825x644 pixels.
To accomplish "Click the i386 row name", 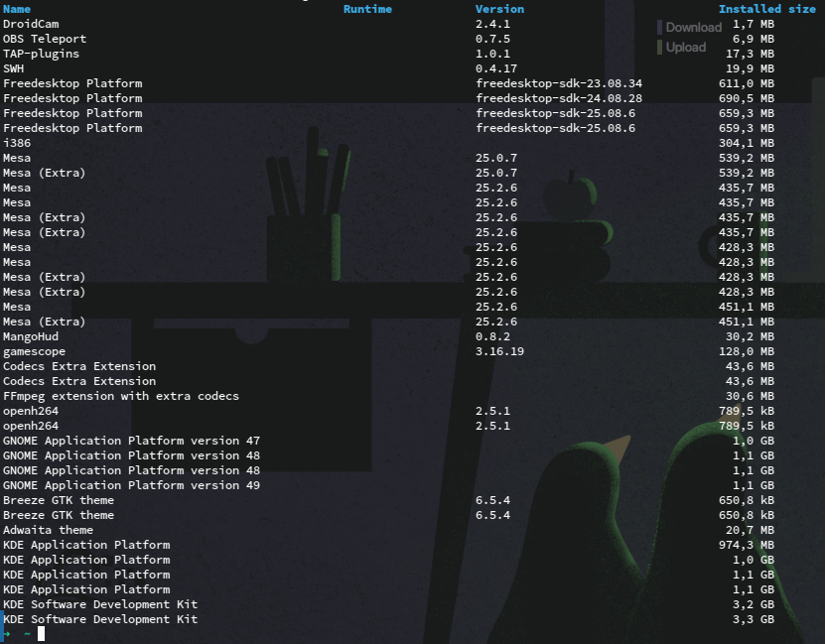I will 17,143.
